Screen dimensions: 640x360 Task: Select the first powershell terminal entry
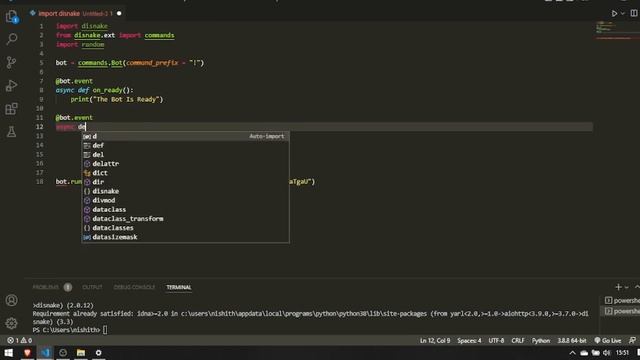click(622, 300)
